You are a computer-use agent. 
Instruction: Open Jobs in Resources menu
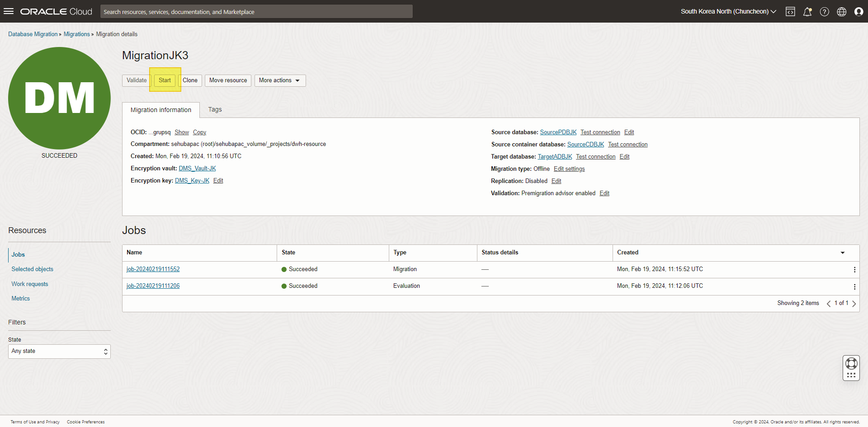(18, 254)
